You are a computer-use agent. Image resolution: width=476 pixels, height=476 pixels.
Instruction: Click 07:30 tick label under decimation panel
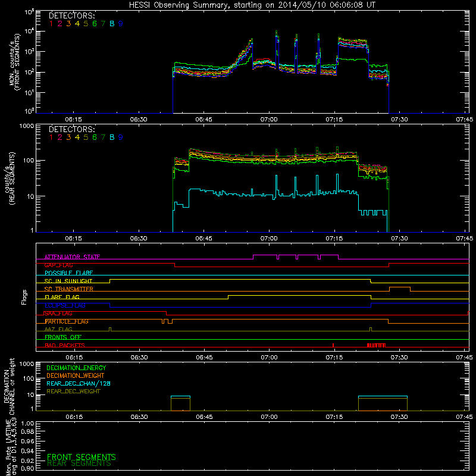click(x=399, y=417)
